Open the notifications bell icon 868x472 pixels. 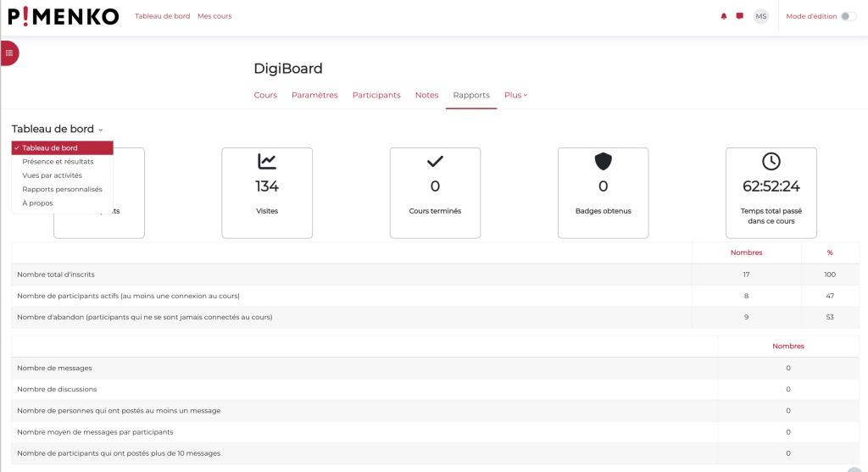tap(724, 16)
